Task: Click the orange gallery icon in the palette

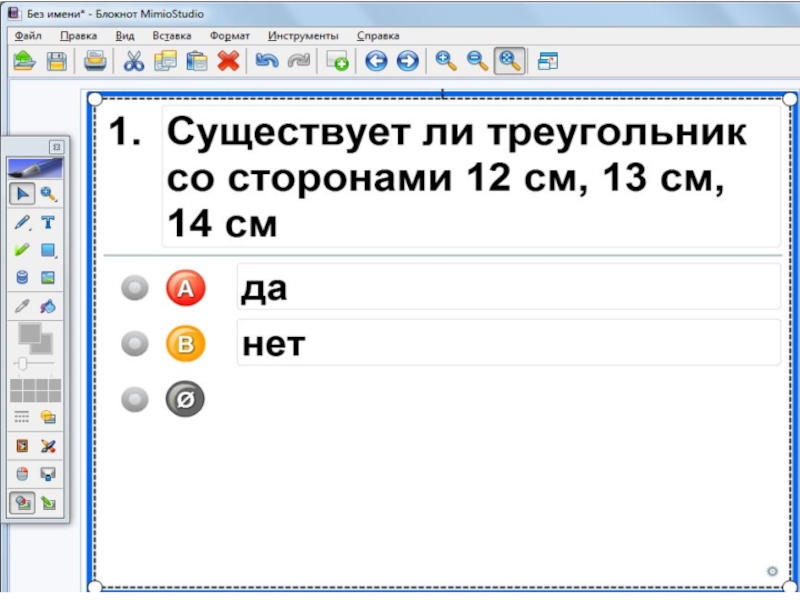Action: [x=22, y=446]
